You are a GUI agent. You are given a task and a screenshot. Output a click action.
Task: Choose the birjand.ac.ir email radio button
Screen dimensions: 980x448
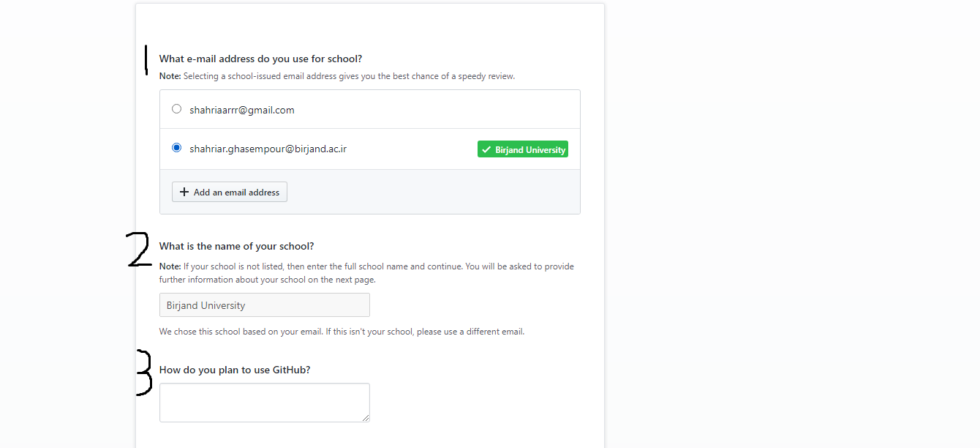coord(176,148)
